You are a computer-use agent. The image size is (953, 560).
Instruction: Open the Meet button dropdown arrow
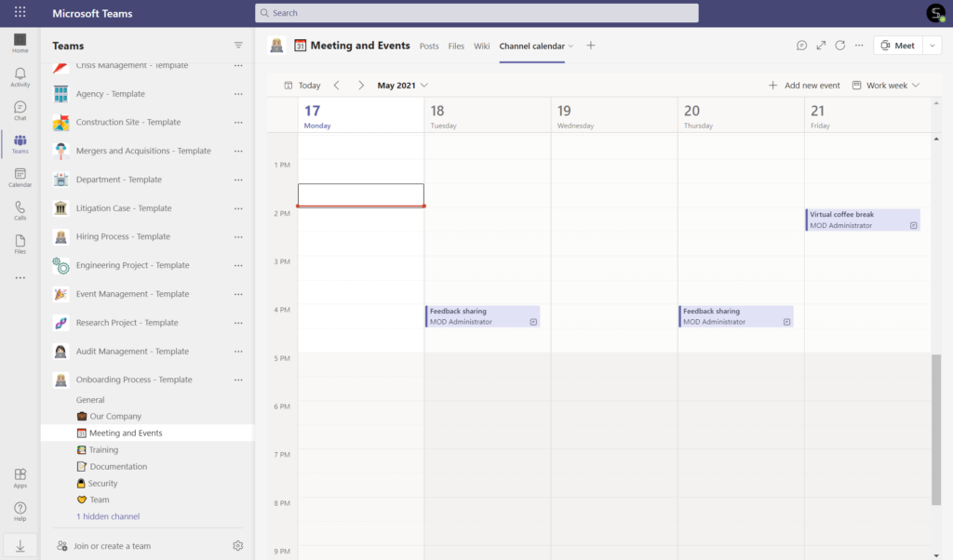(x=933, y=46)
